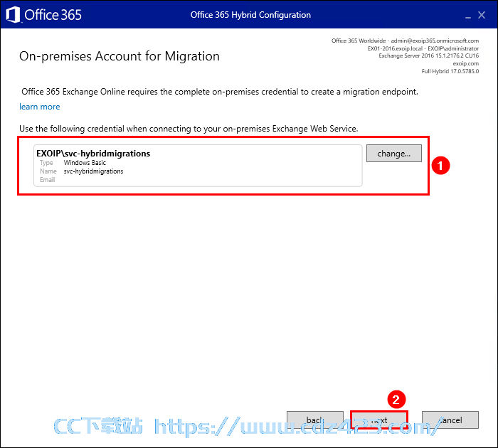Click the 'Use the following credential' instruction

coord(189,129)
